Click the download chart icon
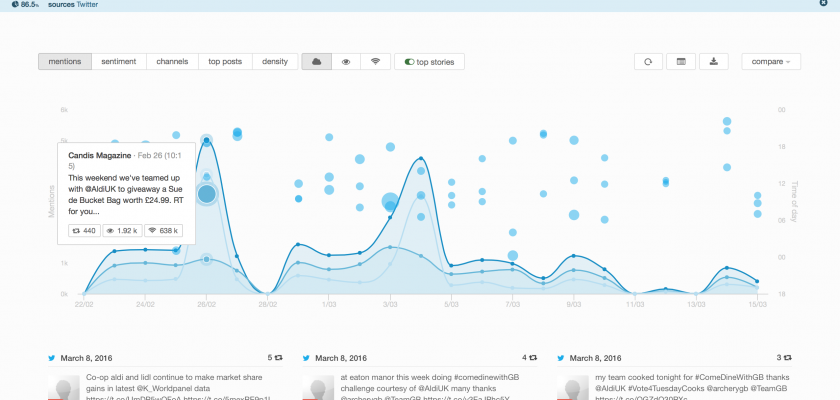This screenshot has width=840, height=400. 713,62
